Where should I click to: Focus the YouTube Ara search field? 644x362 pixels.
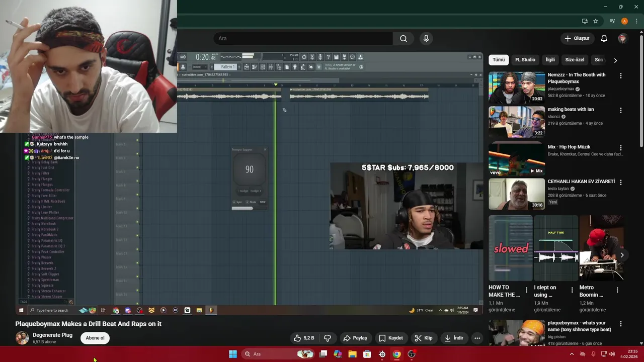tap(303, 39)
